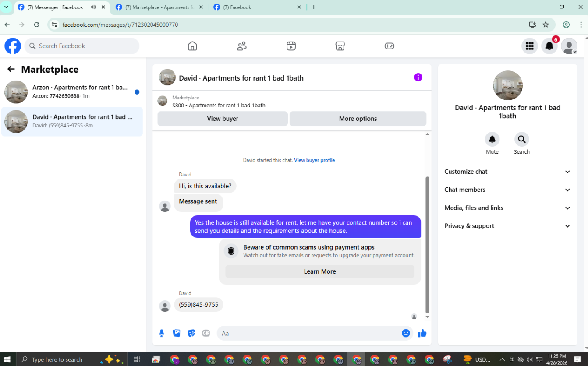Open Windows Task View icon
The image size is (588, 366).
(137, 359)
